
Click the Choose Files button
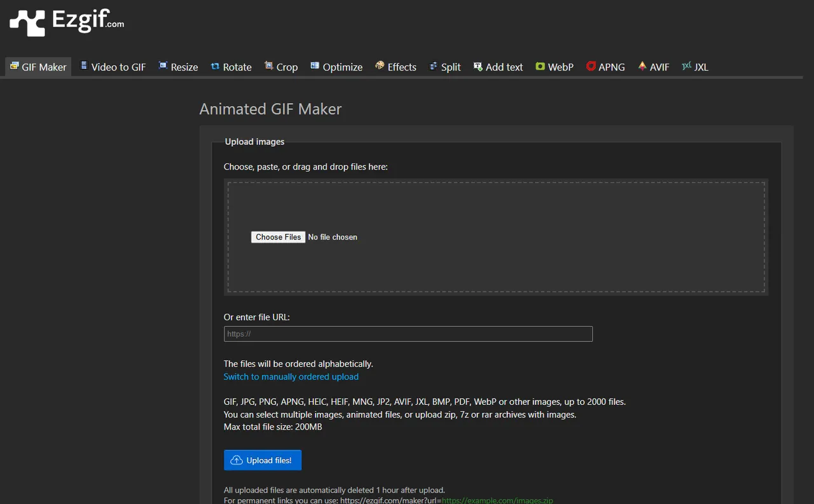[279, 237]
